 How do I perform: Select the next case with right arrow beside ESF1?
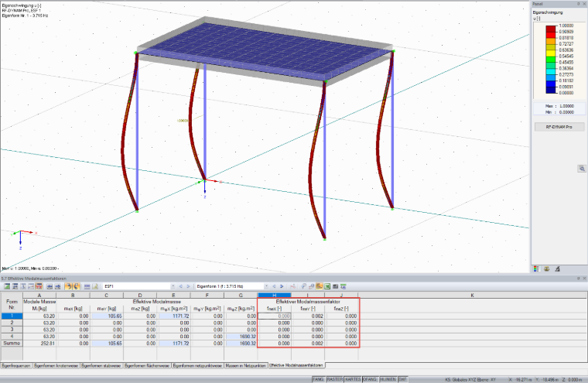tap(188, 286)
